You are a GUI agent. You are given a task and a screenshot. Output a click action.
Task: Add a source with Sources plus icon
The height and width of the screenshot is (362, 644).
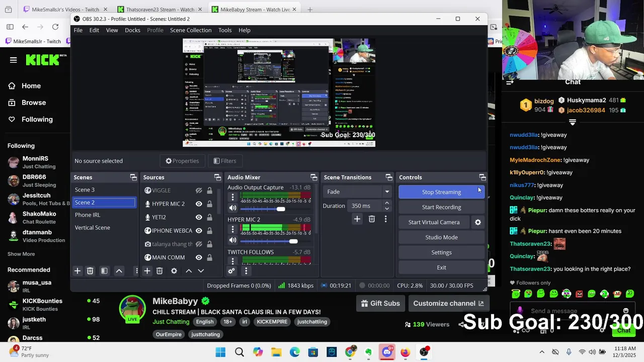(147, 271)
